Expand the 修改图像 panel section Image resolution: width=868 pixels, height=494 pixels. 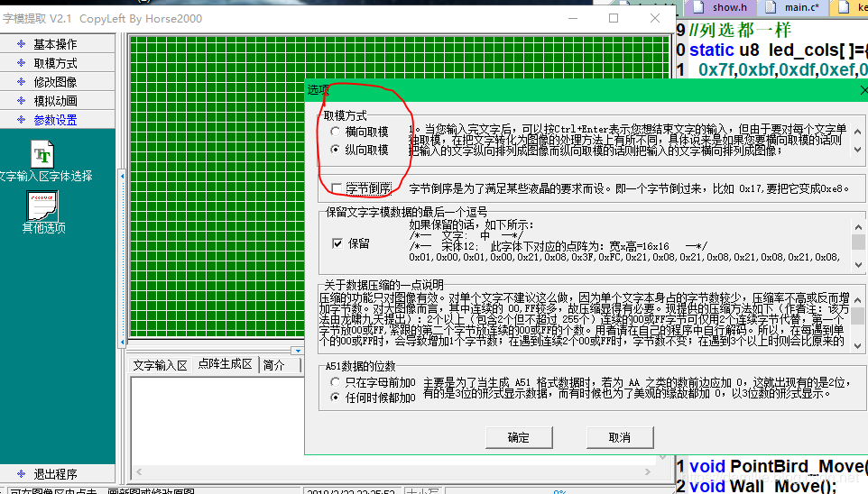pyautogui.click(x=58, y=82)
